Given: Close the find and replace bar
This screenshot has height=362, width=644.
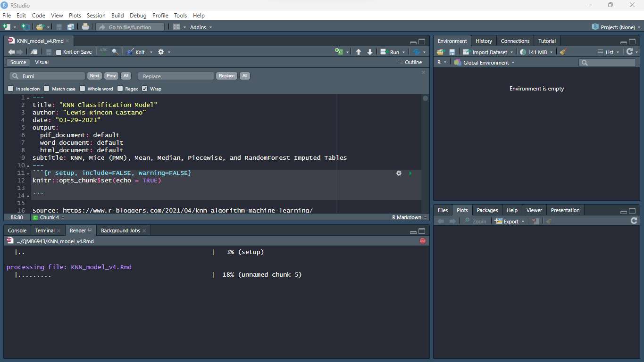Looking at the screenshot, I should coord(423,72).
